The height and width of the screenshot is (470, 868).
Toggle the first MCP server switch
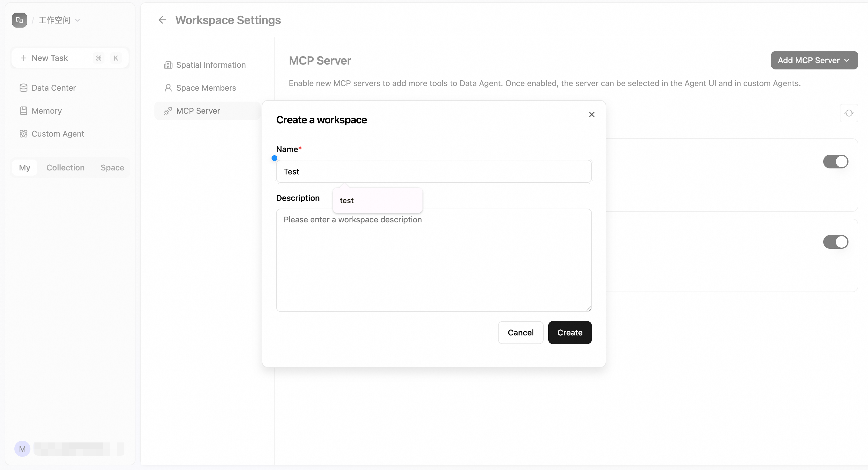coord(836,162)
